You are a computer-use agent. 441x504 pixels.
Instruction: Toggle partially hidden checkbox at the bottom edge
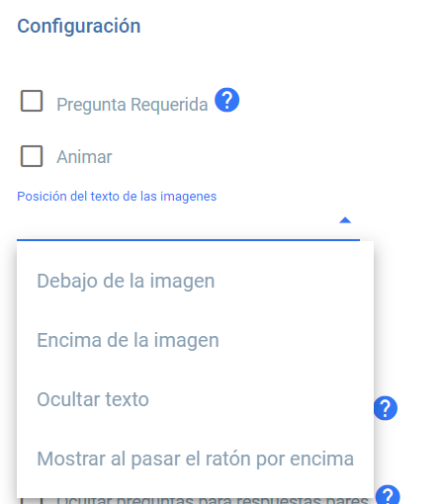click(32, 501)
